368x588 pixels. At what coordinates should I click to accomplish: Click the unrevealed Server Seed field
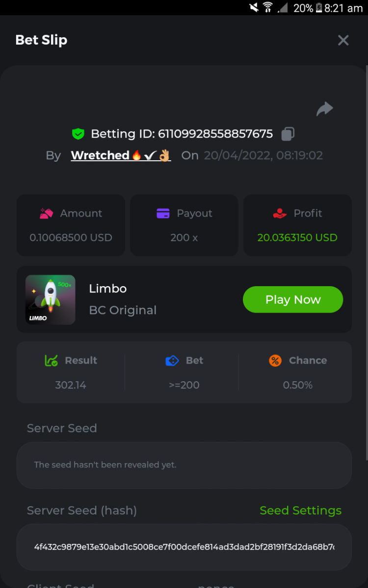(x=184, y=465)
